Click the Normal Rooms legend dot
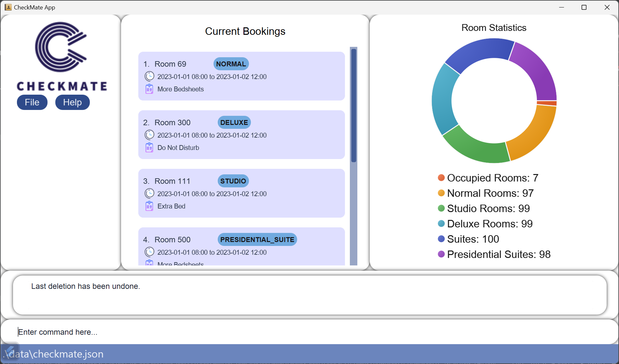This screenshot has width=619, height=364. tap(441, 193)
